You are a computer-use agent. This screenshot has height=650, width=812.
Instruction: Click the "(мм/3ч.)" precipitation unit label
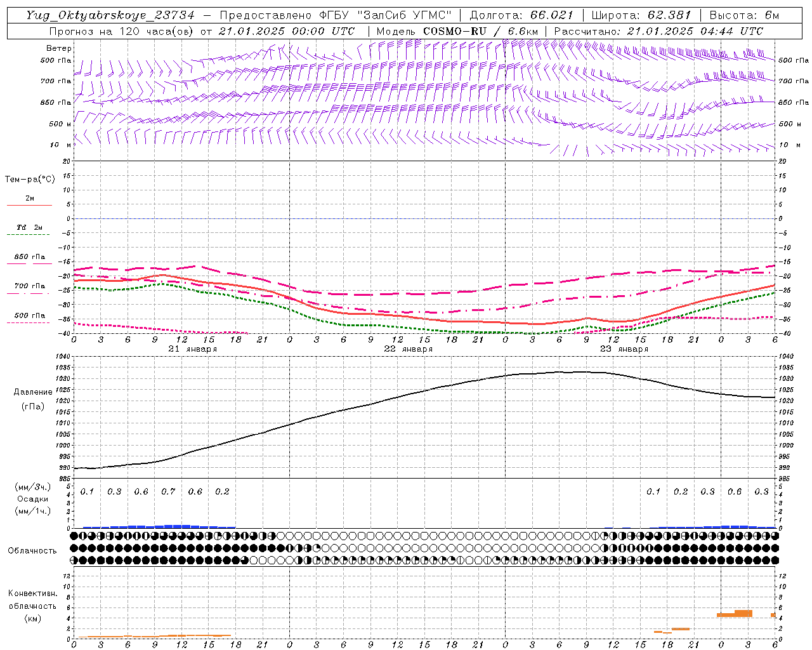point(33,487)
